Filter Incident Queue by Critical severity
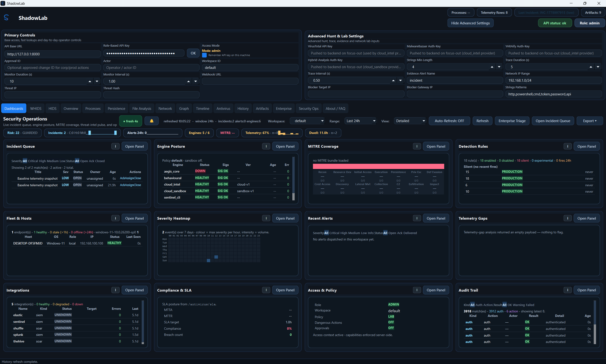The width and height of the screenshot is (606, 364). tap(33, 161)
